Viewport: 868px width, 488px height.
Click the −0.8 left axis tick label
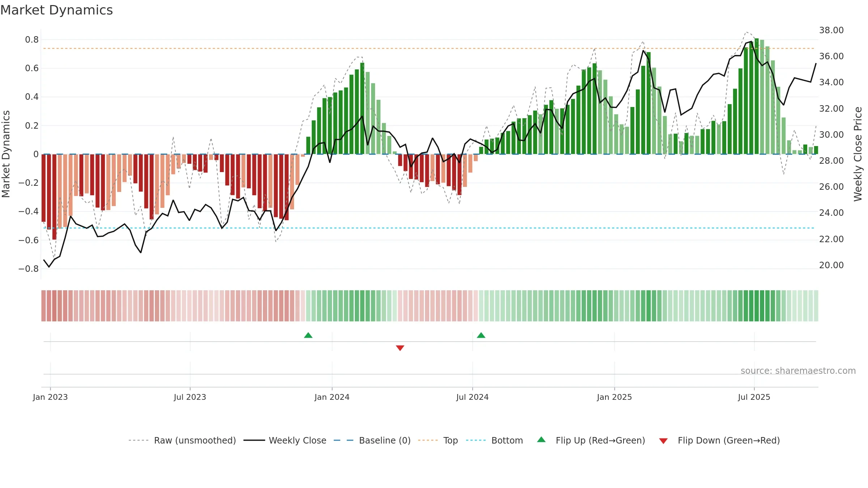[x=29, y=269]
